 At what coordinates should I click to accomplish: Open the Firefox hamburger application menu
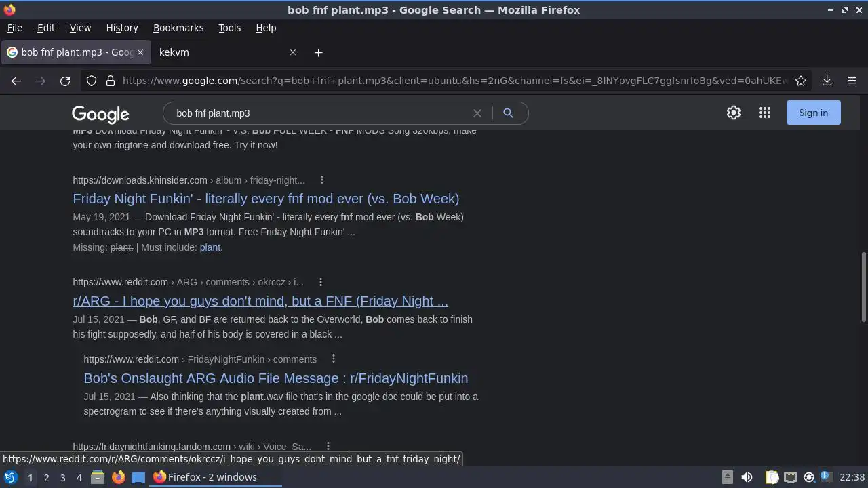click(852, 81)
